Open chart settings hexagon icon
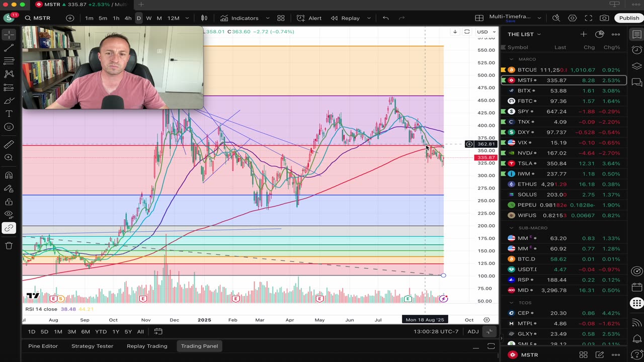644x362 pixels. [x=573, y=18]
